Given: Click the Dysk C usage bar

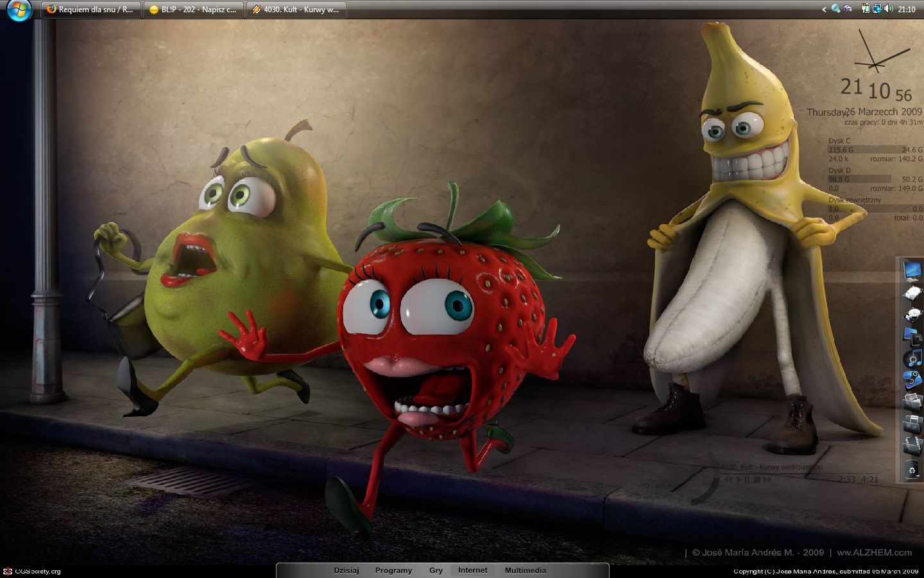Looking at the screenshot, I should click(x=875, y=150).
